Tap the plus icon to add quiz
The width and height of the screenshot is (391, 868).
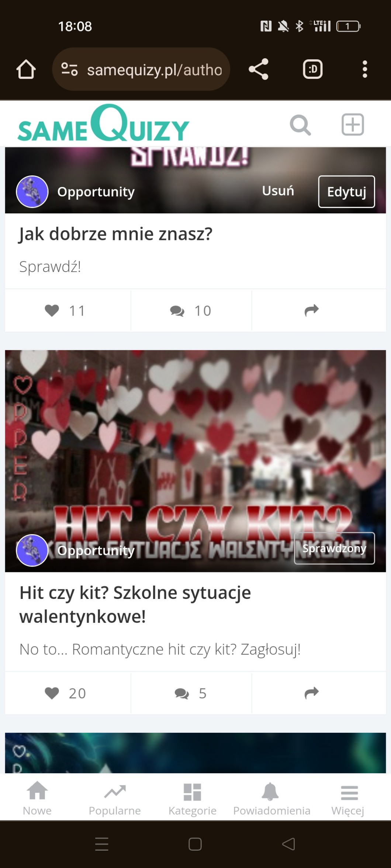click(x=353, y=125)
